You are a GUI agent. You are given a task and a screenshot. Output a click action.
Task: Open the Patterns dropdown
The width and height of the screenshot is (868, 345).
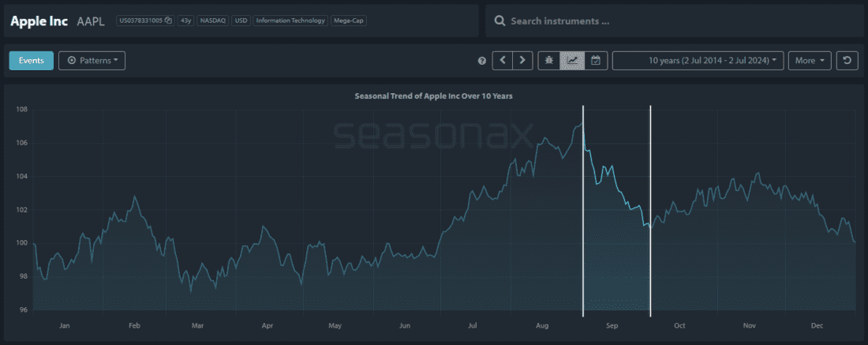tap(92, 61)
